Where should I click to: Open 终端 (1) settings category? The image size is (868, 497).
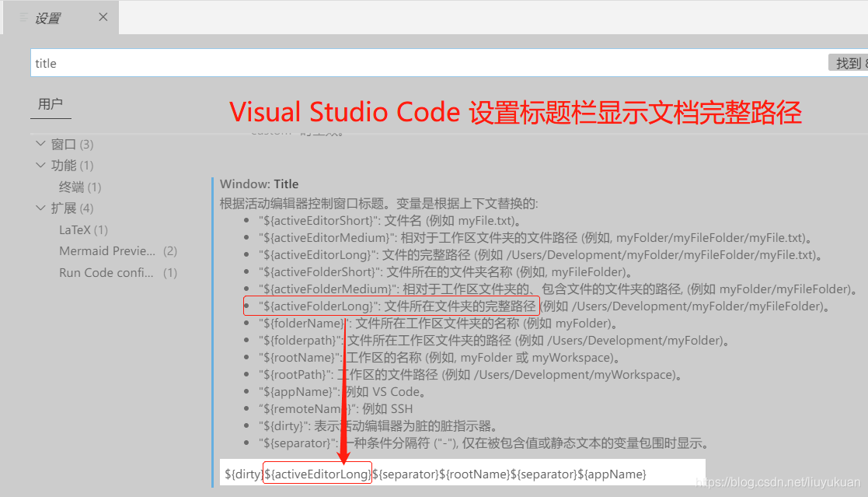point(80,187)
